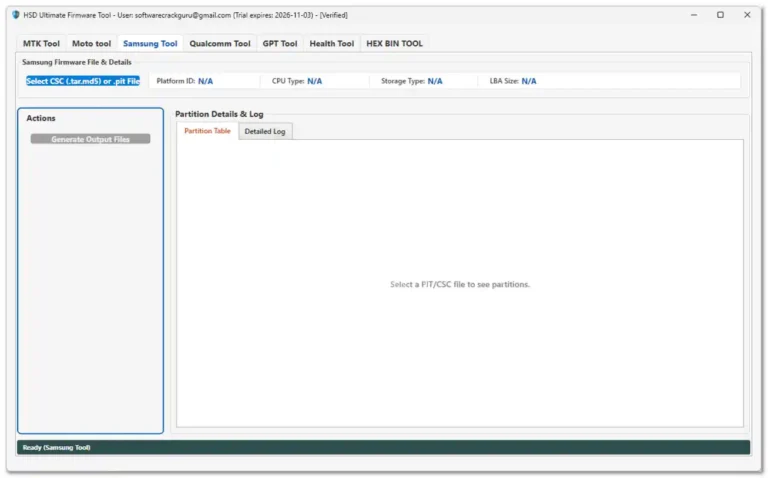This screenshot has height=478, width=768.
Task: Click 'Samsung Firmware File & Details' label
Action: point(76,62)
